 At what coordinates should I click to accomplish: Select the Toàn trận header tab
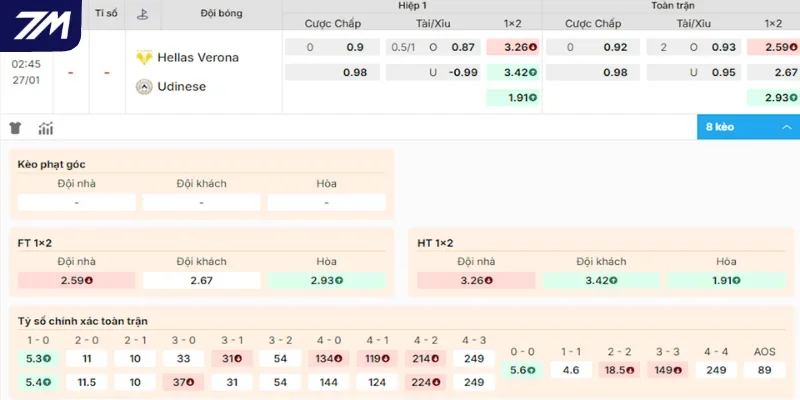click(x=672, y=6)
